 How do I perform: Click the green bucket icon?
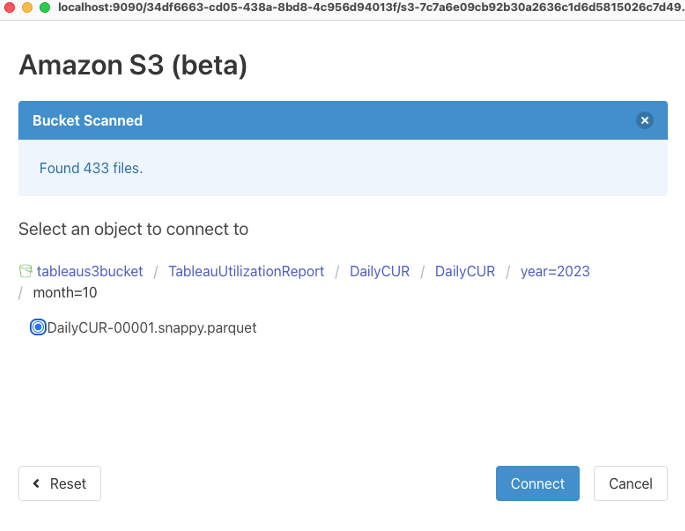[x=26, y=271]
